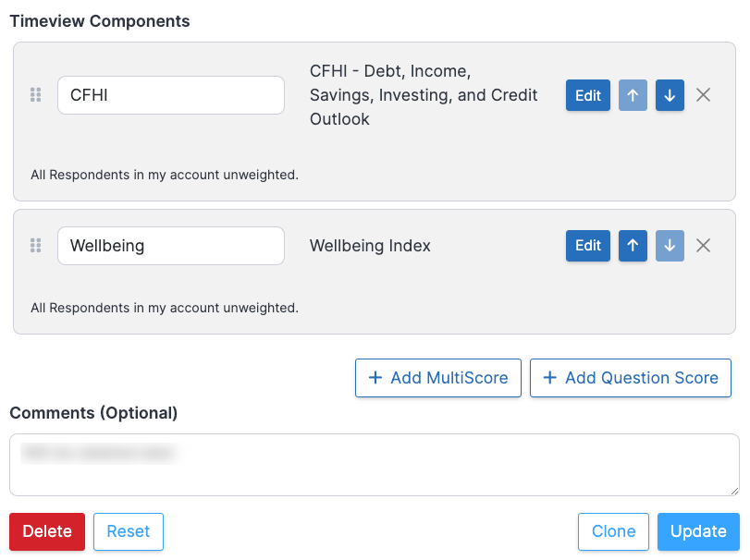Grab the Wellbeing row drag handle

pyautogui.click(x=36, y=246)
